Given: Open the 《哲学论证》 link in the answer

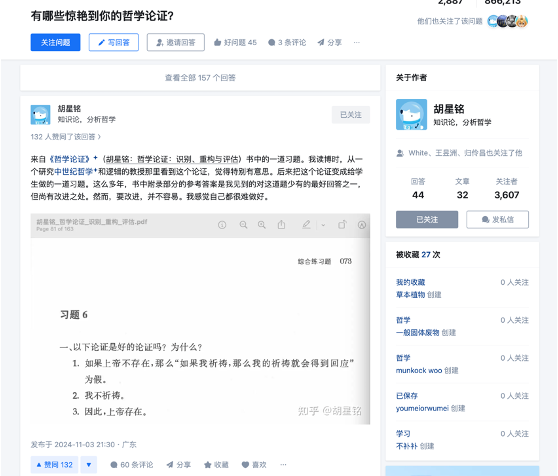Looking at the screenshot, I should pyautogui.click(x=69, y=159).
